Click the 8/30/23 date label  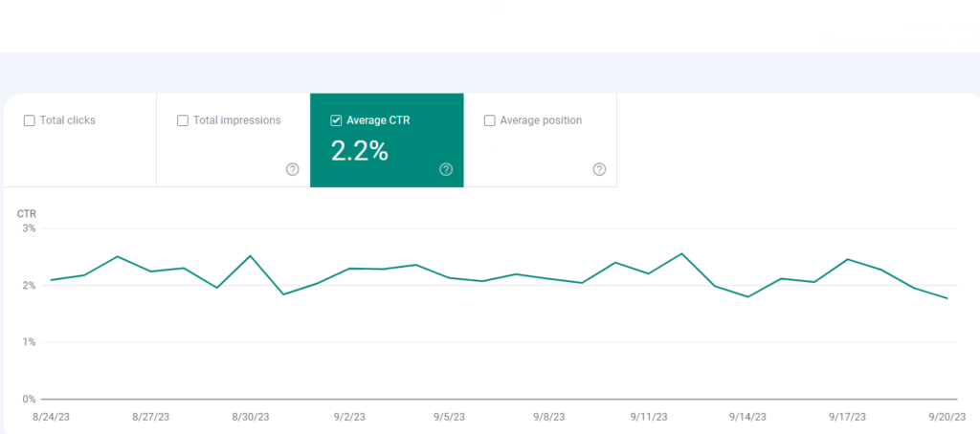251,417
